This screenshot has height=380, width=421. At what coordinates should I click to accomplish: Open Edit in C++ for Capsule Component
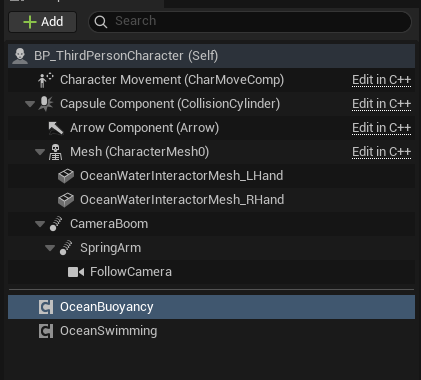pos(381,104)
